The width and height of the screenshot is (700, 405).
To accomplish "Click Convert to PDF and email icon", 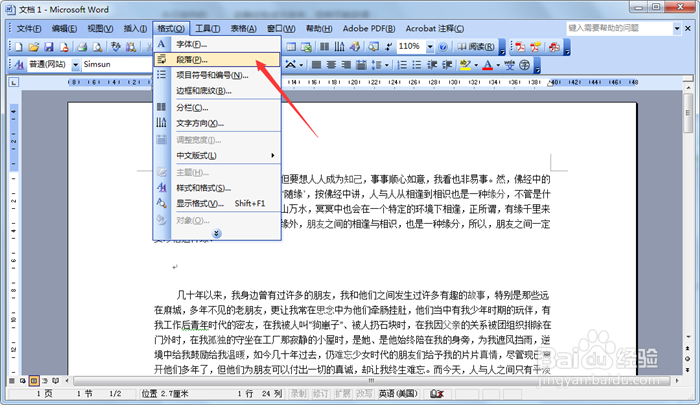I will (535, 47).
